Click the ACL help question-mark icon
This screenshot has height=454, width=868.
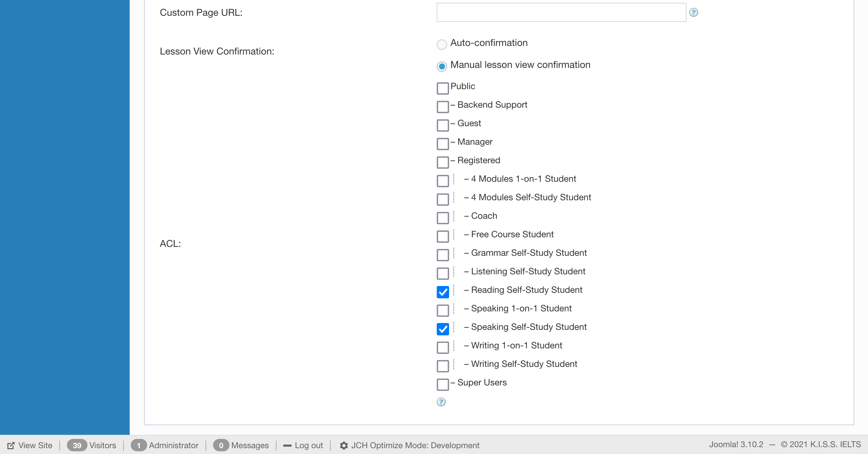coord(441,402)
